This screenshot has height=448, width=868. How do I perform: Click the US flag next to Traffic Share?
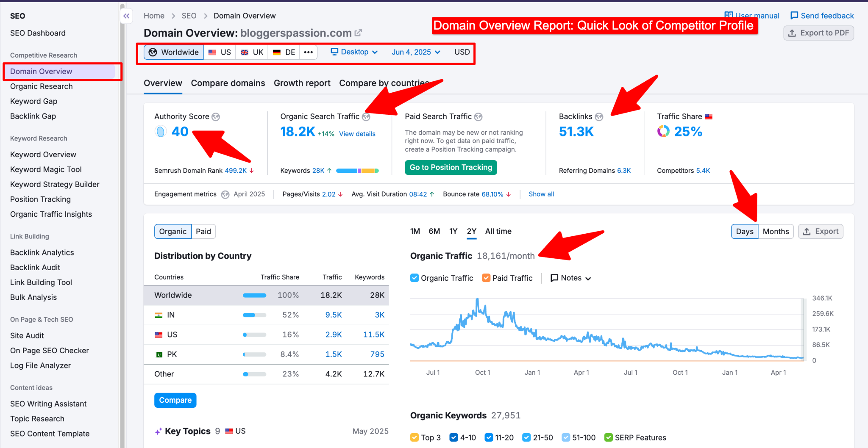click(x=709, y=116)
